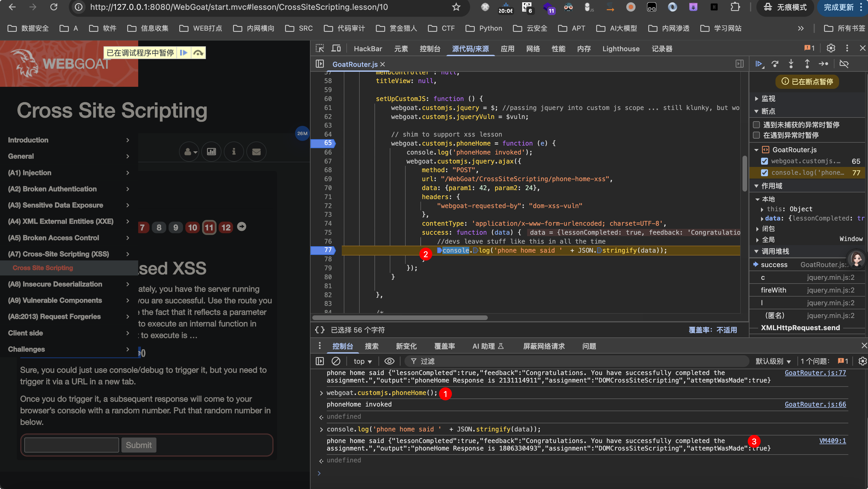Viewport: 868px width, 489px height.
Task: Open the element inspector picker tool
Action: (x=320, y=49)
